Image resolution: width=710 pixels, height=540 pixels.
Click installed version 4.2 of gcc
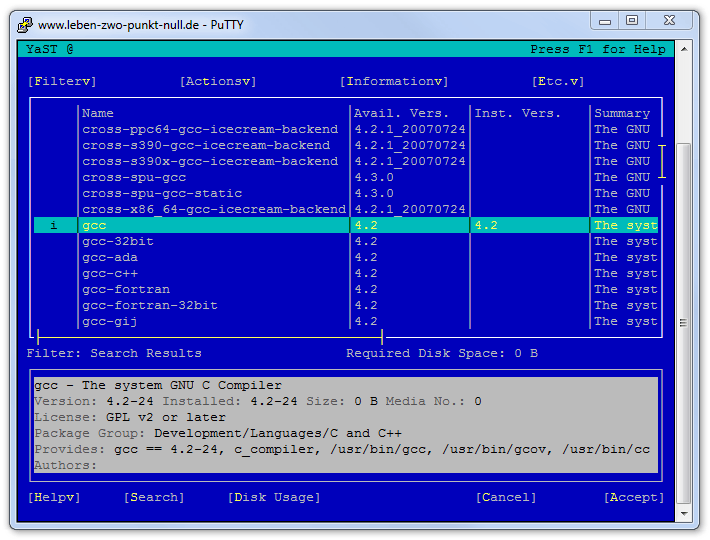click(486, 225)
